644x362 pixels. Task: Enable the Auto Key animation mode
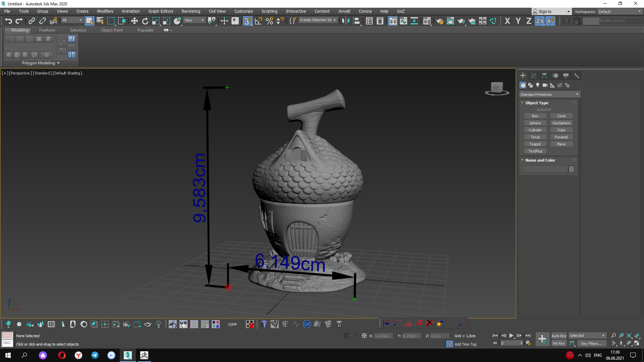(x=558, y=336)
